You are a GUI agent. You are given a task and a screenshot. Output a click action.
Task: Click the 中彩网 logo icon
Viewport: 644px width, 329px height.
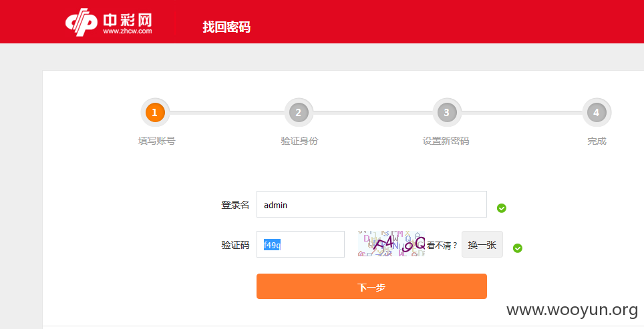click(x=82, y=21)
